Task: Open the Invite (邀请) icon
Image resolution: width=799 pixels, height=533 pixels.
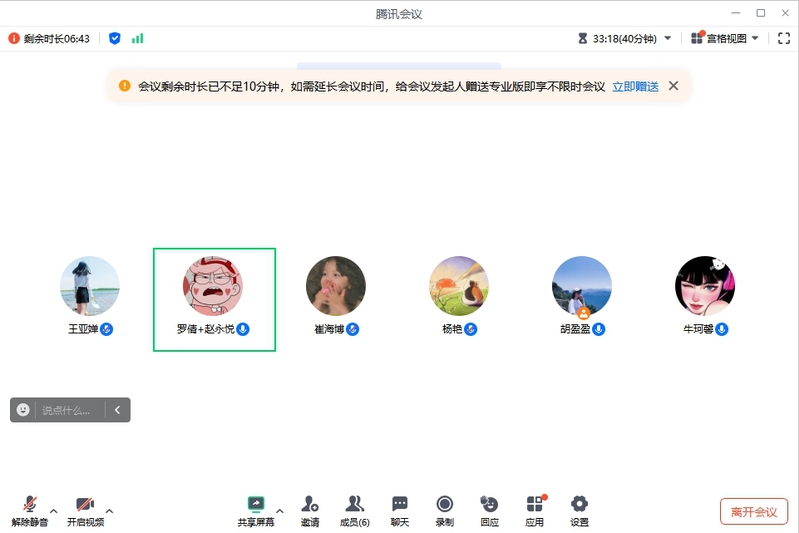Action: [310, 505]
